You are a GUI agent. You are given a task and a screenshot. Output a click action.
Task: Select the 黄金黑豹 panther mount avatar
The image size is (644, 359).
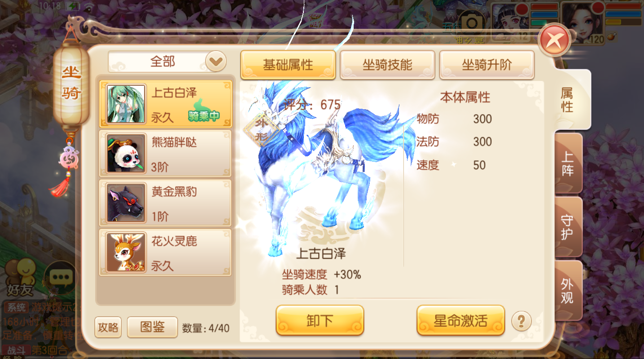(x=126, y=202)
